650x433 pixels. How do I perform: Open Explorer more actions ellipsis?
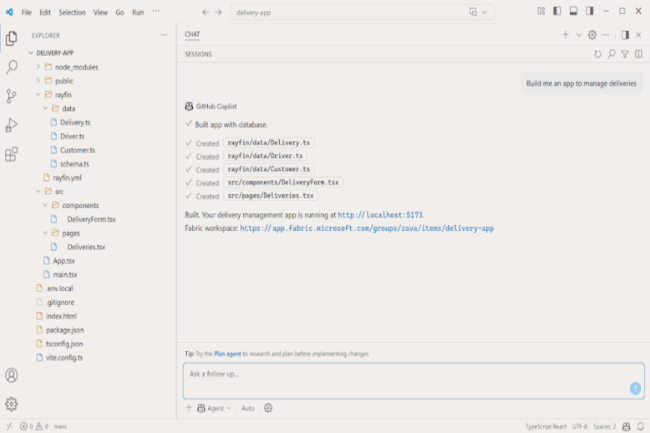(x=164, y=35)
